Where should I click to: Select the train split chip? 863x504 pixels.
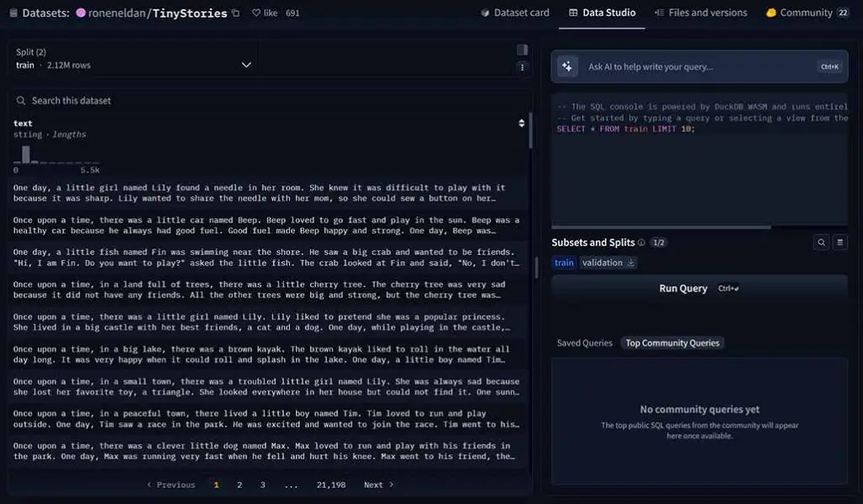click(564, 263)
